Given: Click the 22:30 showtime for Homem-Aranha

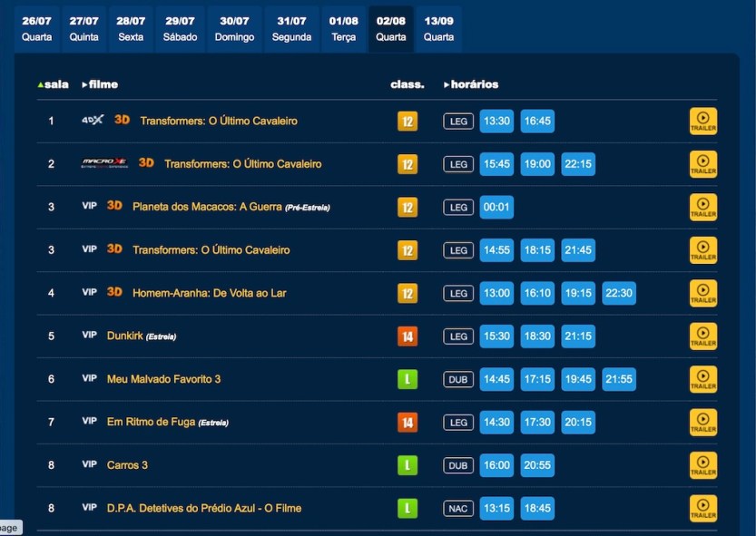Looking at the screenshot, I should point(619,293).
